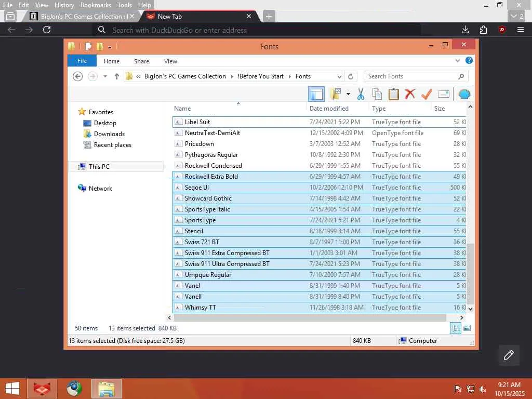Open the browser Downloads arrow icon
The width and height of the screenshot is (532, 399).
tap(465, 30)
